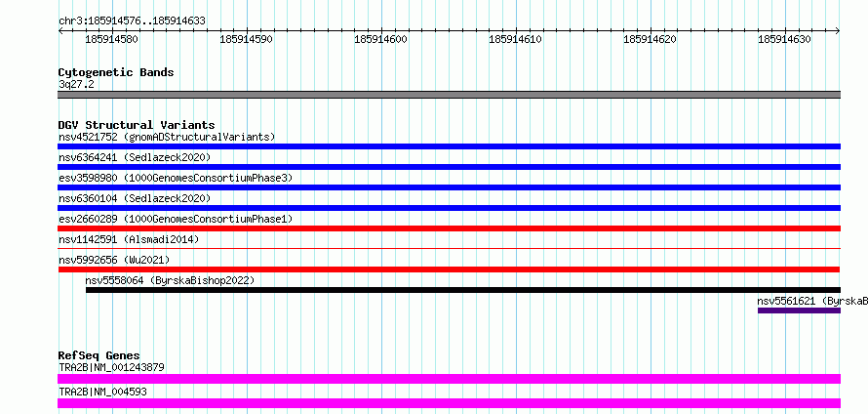This screenshot has width=868, height=414.
Task: Click the 3q27.2 band label
Action: pos(76,84)
